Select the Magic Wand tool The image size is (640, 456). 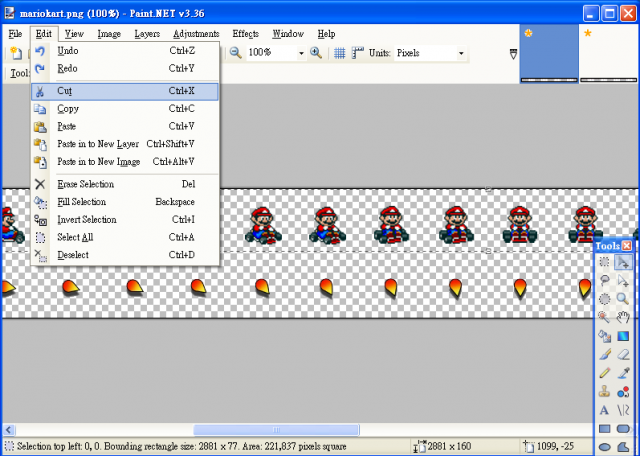(604, 318)
